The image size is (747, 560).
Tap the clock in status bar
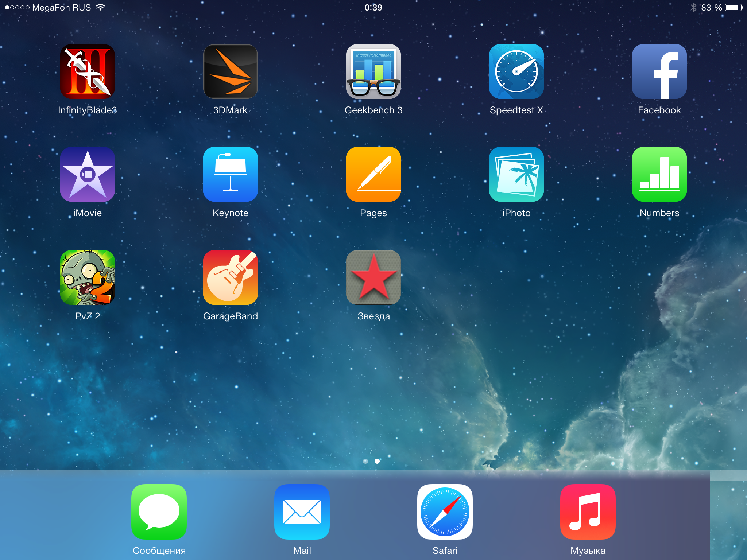click(373, 8)
